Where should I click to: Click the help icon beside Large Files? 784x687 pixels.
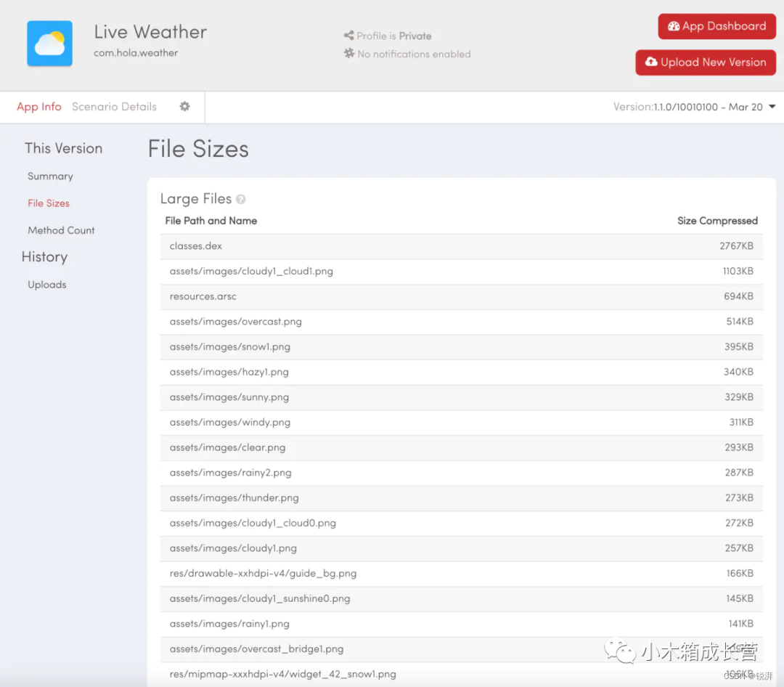point(240,199)
